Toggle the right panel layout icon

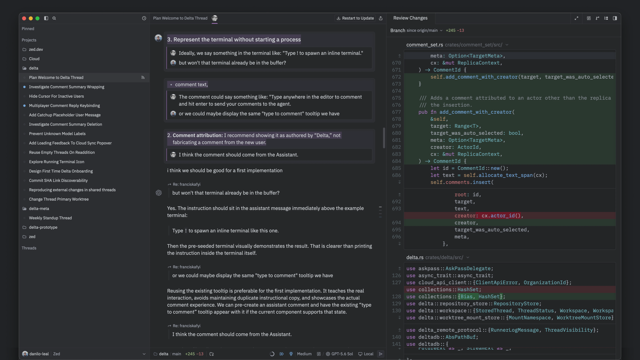(615, 18)
